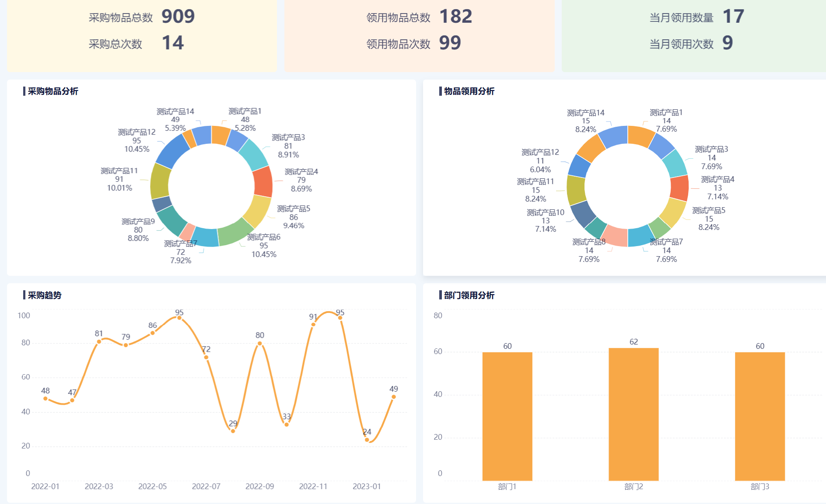Click the 当月领用数量 value 17
Viewport: 826px width, 504px height.
click(x=733, y=17)
